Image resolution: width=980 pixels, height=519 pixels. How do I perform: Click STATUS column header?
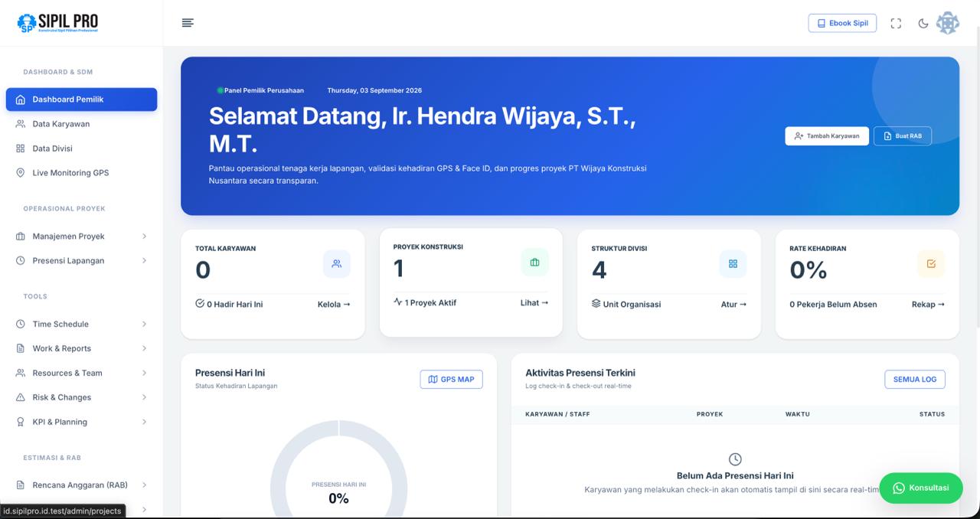[x=932, y=414]
